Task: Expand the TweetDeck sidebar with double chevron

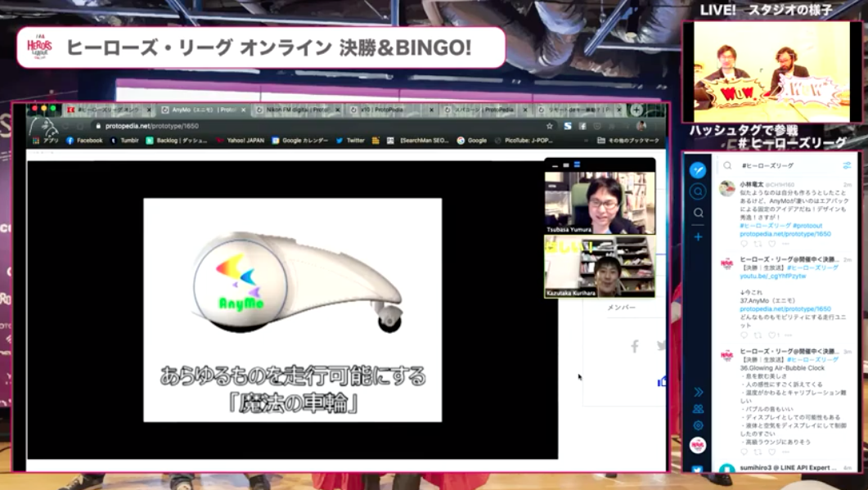Action: point(698,392)
